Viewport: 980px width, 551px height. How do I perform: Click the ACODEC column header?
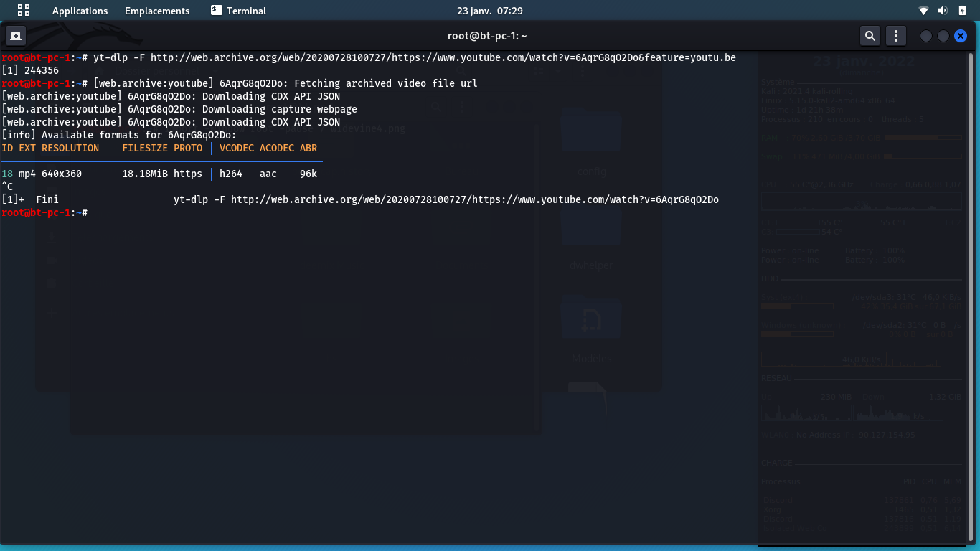[x=277, y=148]
